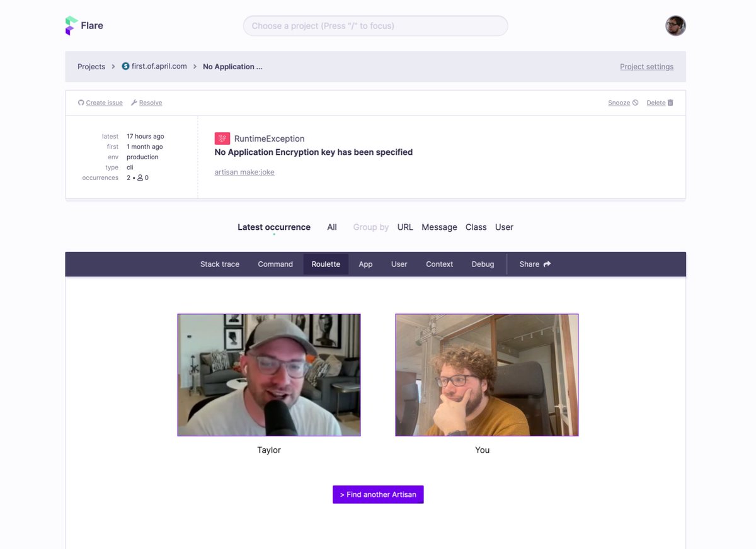Image resolution: width=756 pixels, height=549 pixels.
Task: Open first.of.april.com breadcrumb
Action: (x=159, y=66)
